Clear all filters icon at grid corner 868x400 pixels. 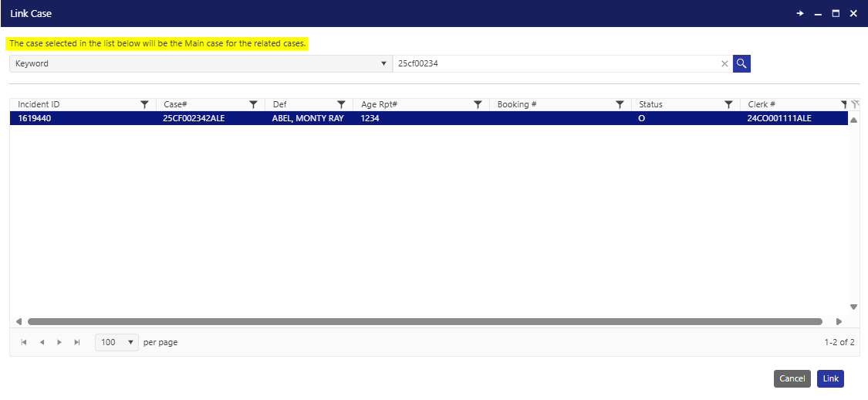[855, 104]
